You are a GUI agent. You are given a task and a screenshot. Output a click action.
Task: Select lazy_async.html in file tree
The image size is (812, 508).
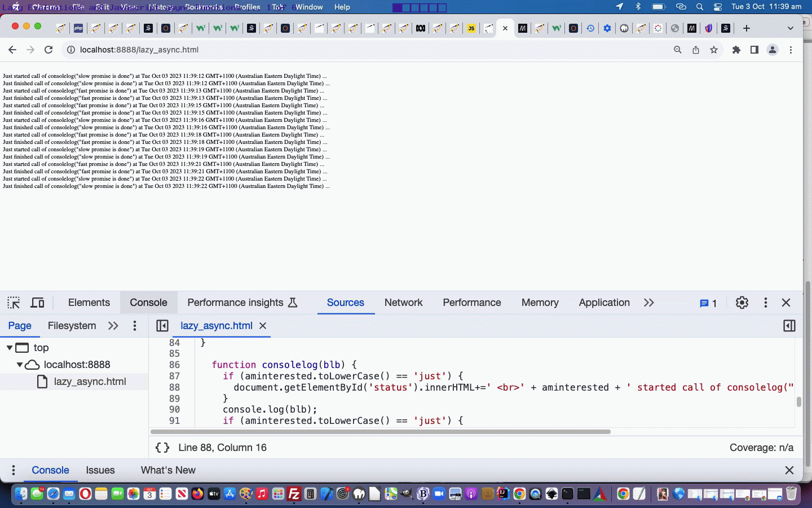(90, 382)
